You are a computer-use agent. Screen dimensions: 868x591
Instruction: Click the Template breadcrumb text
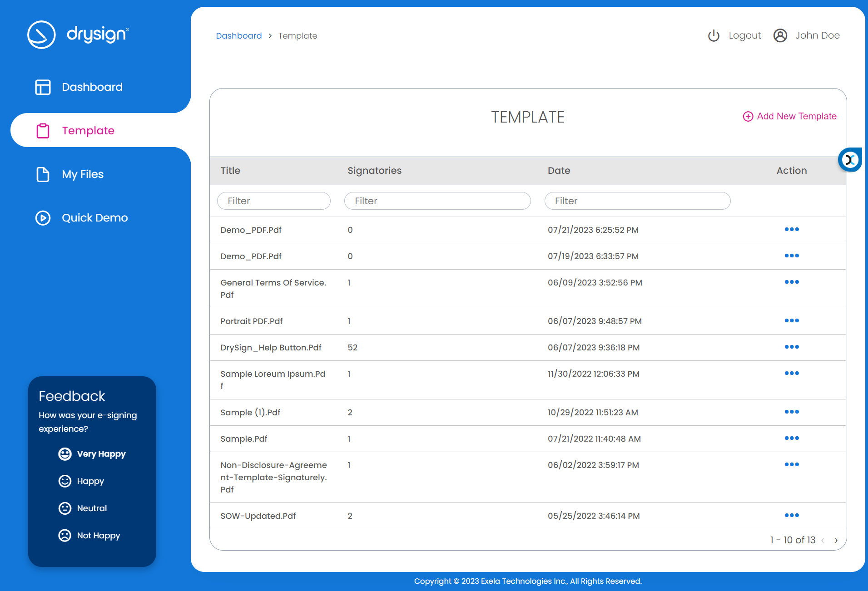pos(298,36)
